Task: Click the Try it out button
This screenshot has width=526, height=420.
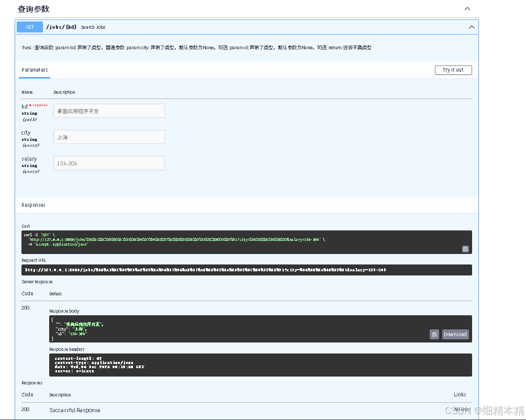Action: pos(453,70)
